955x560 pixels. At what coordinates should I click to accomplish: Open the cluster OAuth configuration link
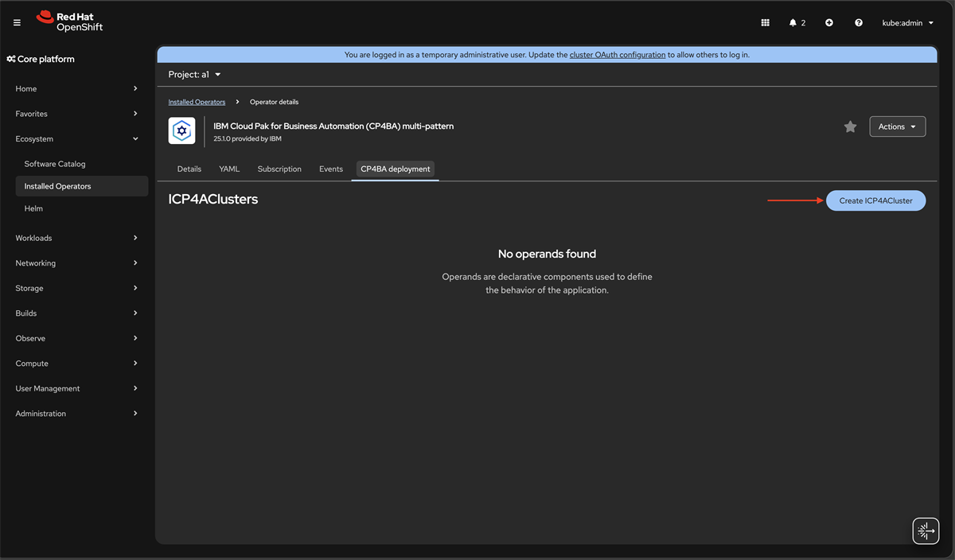618,55
